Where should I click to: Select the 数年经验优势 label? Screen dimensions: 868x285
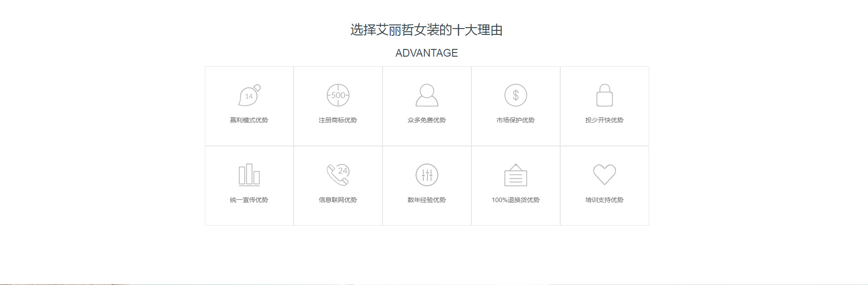tap(427, 200)
